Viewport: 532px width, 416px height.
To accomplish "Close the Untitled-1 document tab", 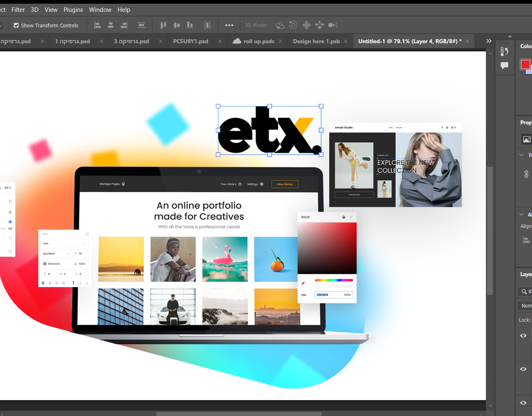I will [468, 41].
